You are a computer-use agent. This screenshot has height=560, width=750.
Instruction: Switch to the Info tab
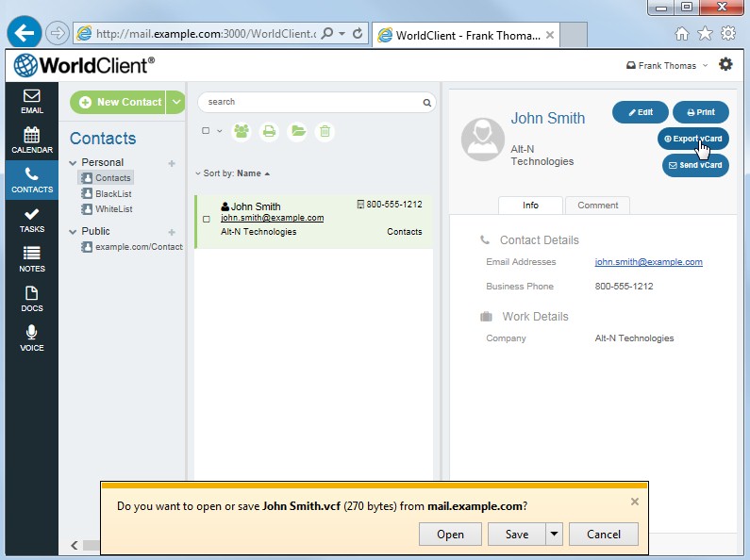pyautogui.click(x=530, y=205)
